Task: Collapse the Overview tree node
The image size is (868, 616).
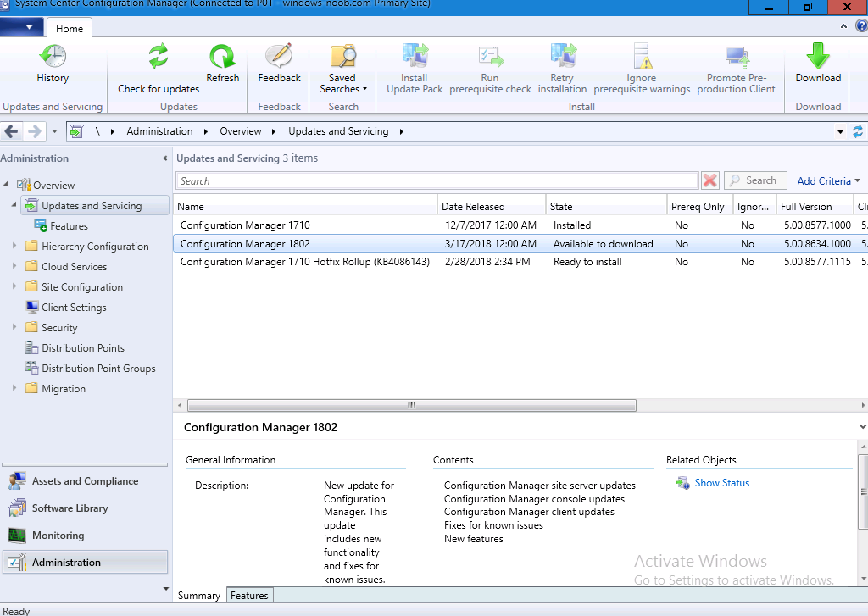Action: pyautogui.click(x=6, y=185)
